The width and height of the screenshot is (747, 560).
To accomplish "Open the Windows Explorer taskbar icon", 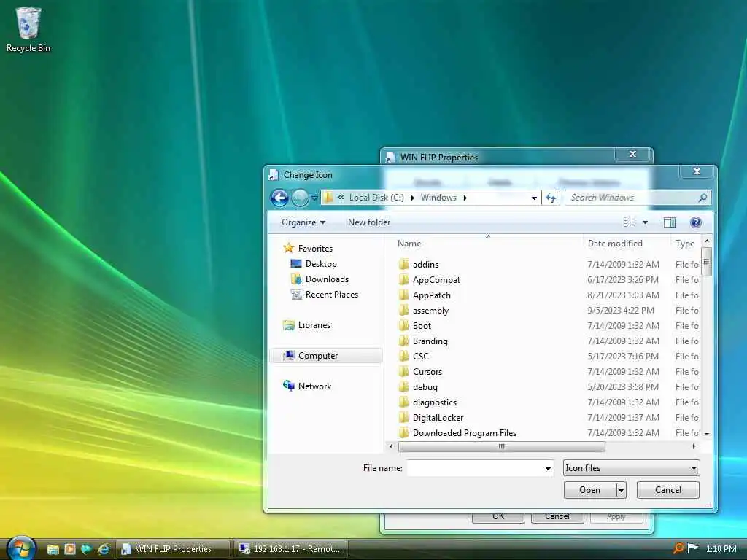I will (53, 549).
